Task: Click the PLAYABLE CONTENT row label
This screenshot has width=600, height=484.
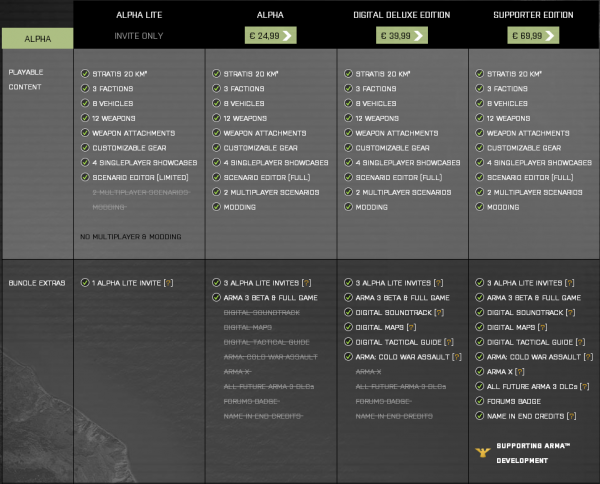Action: click(x=26, y=80)
